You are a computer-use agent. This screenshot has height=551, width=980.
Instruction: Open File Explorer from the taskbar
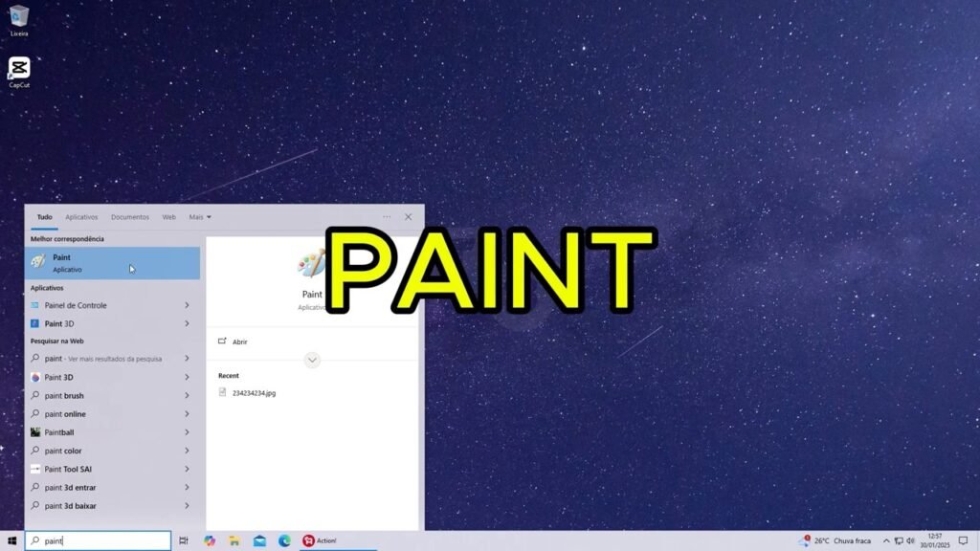tap(234, 541)
